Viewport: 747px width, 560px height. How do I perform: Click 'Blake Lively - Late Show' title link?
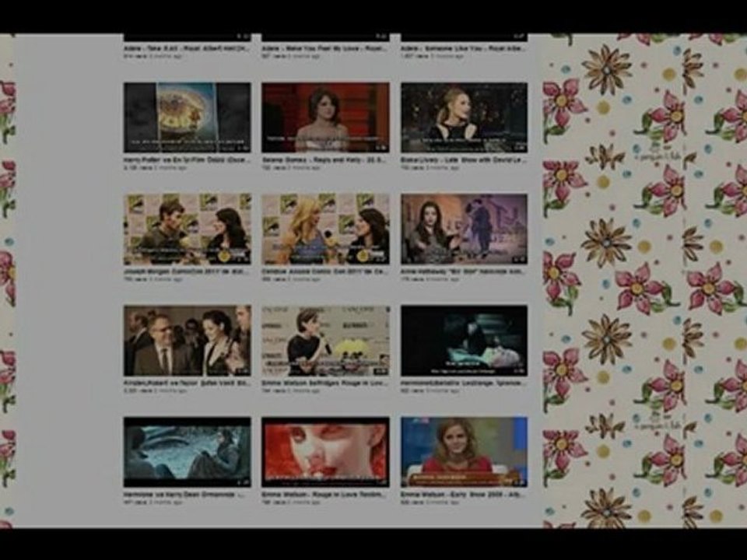pos(464,160)
